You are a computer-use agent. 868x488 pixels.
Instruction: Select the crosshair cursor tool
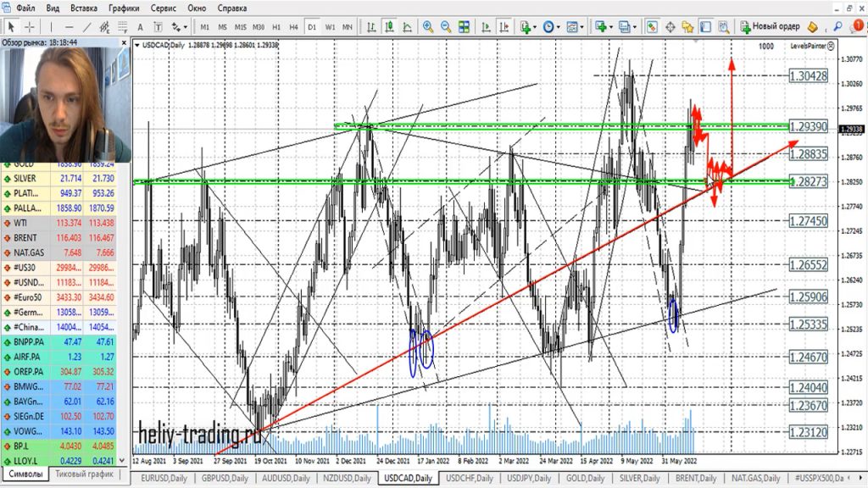click(30, 26)
